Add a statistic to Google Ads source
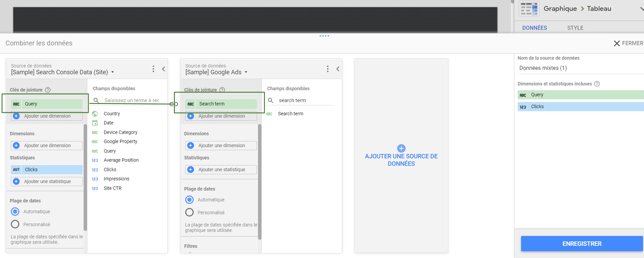Image resolution: width=644 pixels, height=258 pixels. click(x=221, y=170)
